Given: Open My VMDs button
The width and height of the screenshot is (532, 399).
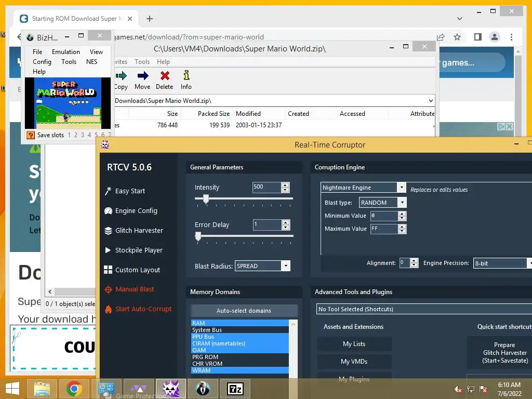Looking at the screenshot, I should pos(354,362).
